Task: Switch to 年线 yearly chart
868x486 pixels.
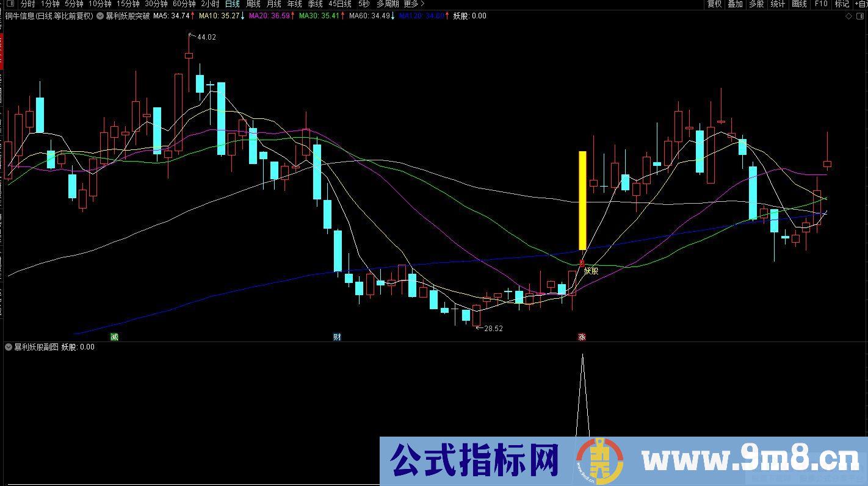Action: point(294,4)
